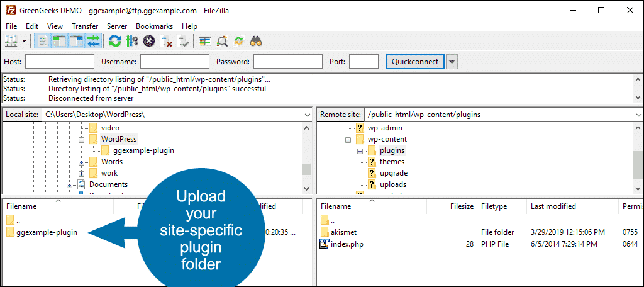Toggle transfer queue display
The height and width of the screenshot is (287, 644).
pyautogui.click(x=94, y=41)
